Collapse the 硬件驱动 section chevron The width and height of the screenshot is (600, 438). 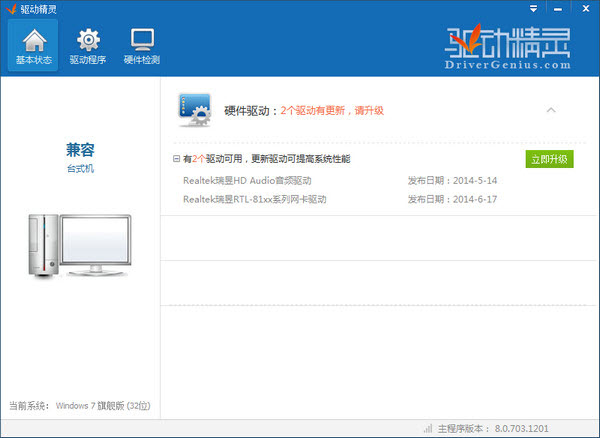[551, 110]
